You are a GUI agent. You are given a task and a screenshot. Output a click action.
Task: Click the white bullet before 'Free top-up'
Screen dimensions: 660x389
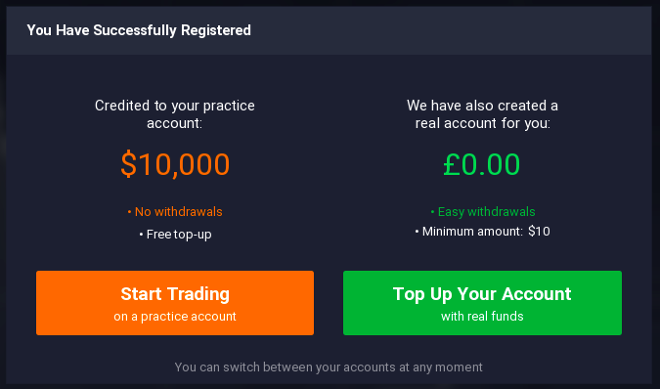(141, 234)
